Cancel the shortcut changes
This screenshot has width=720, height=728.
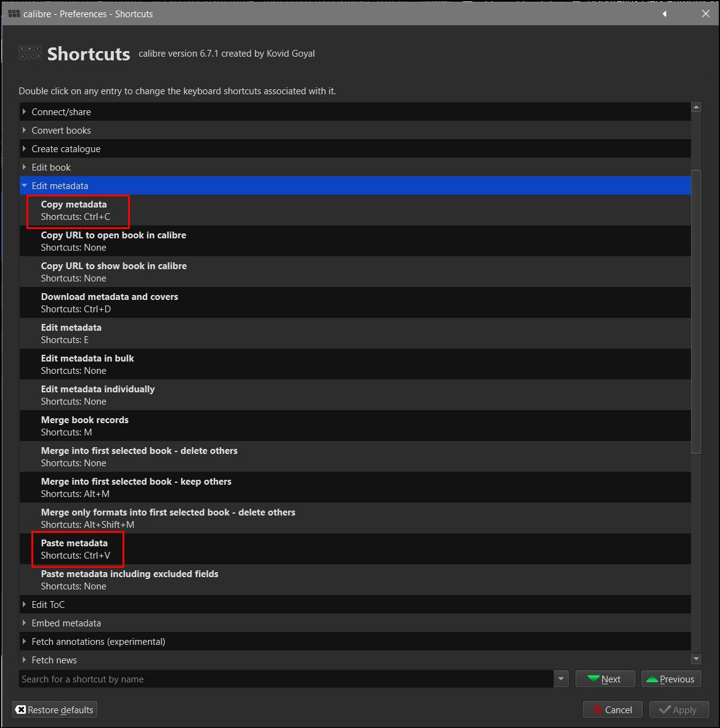[x=612, y=710]
